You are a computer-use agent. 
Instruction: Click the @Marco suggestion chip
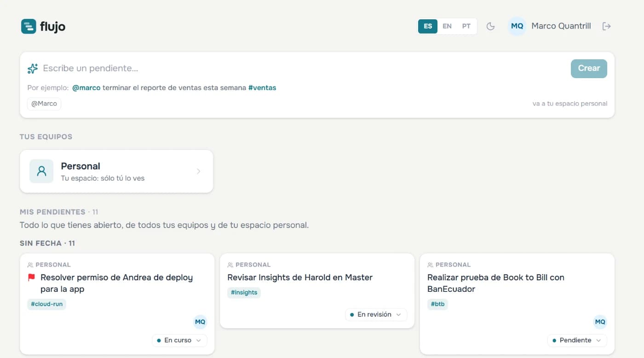point(44,104)
